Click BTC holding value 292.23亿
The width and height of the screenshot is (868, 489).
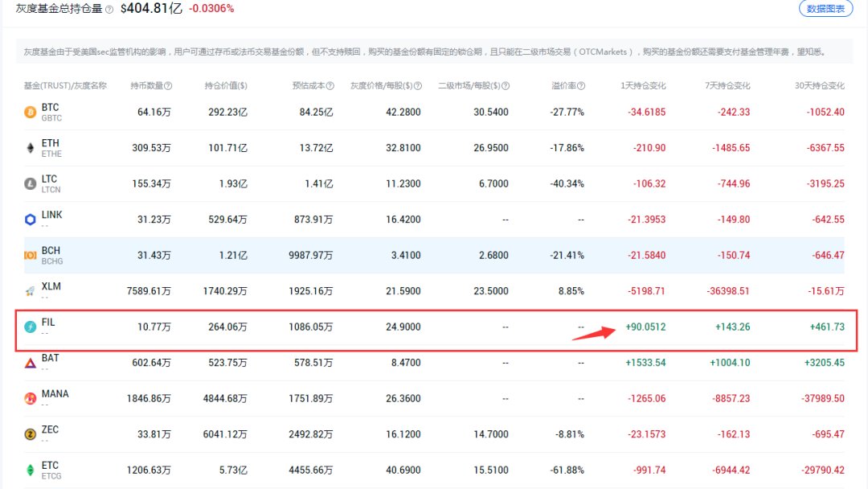click(x=227, y=113)
